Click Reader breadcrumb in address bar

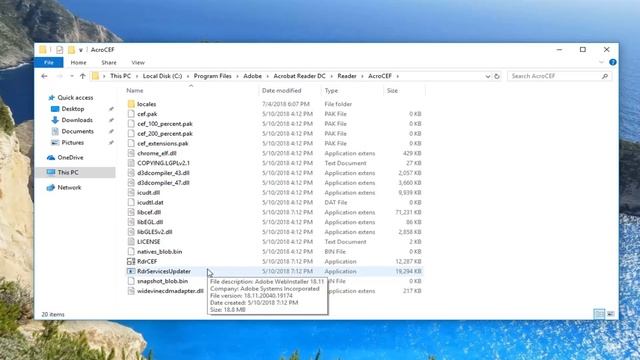click(347, 76)
